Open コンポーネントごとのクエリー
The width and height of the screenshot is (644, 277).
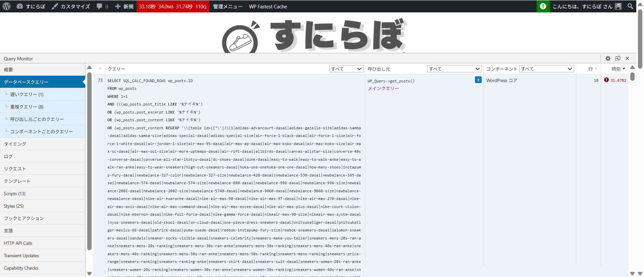[43, 132]
